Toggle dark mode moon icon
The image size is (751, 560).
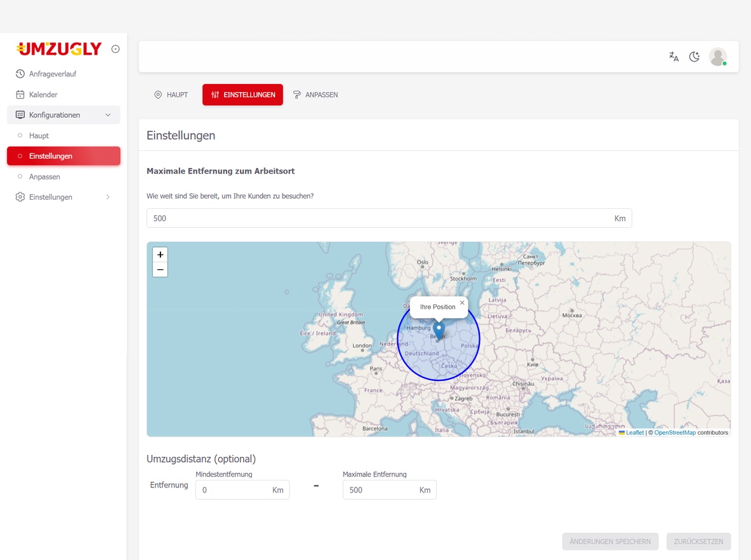tap(694, 57)
